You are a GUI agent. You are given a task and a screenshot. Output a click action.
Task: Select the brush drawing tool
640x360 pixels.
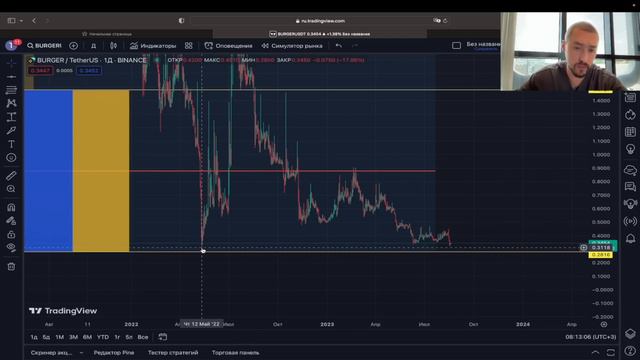coord(11,131)
